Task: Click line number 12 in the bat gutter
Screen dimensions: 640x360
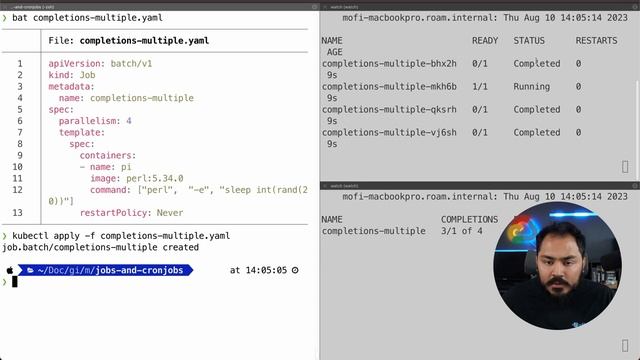Action: pos(18,190)
